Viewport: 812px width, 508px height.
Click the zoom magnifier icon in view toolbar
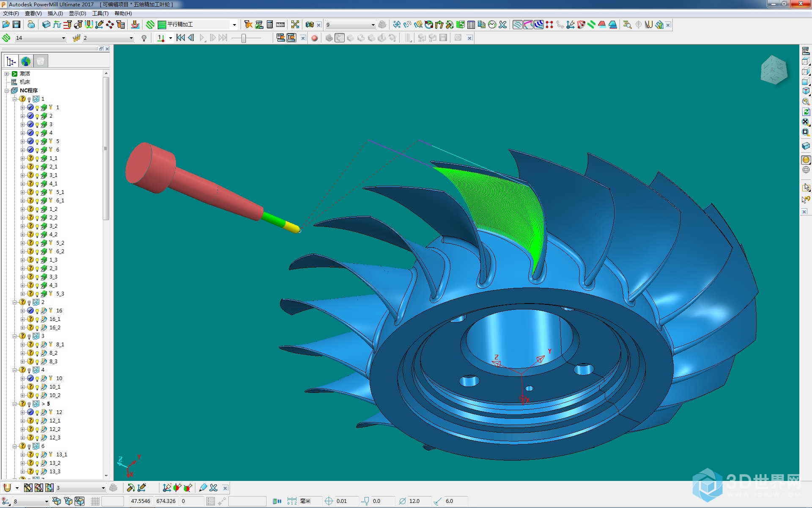806,102
